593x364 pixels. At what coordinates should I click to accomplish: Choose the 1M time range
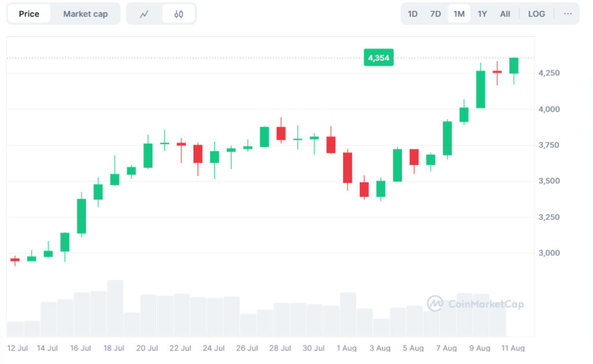pos(459,14)
